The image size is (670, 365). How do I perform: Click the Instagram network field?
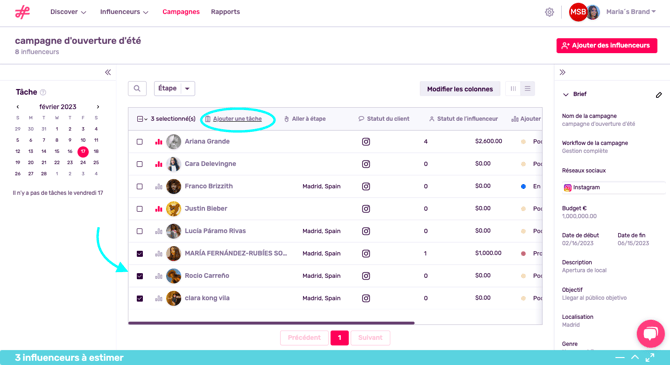[x=614, y=187]
